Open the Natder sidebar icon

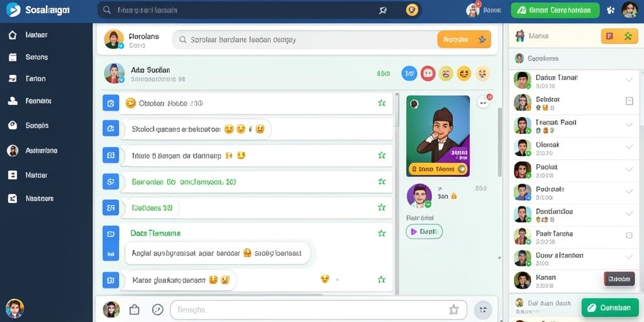13,175
